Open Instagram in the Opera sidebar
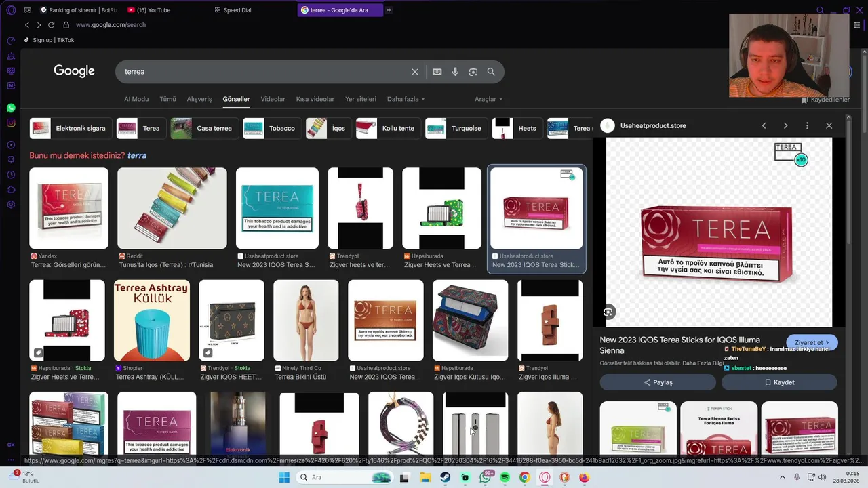 (11, 123)
